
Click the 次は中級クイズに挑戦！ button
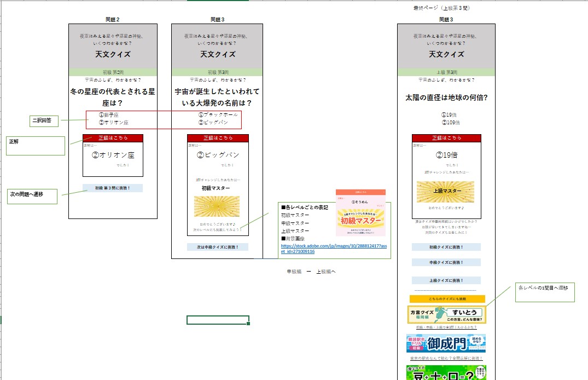pyautogui.click(x=218, y=247)
